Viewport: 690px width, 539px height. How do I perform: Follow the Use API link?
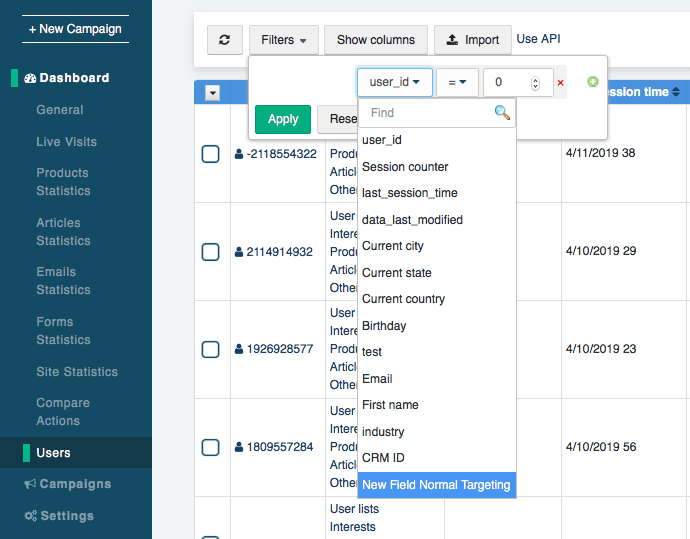coord(539,39)
